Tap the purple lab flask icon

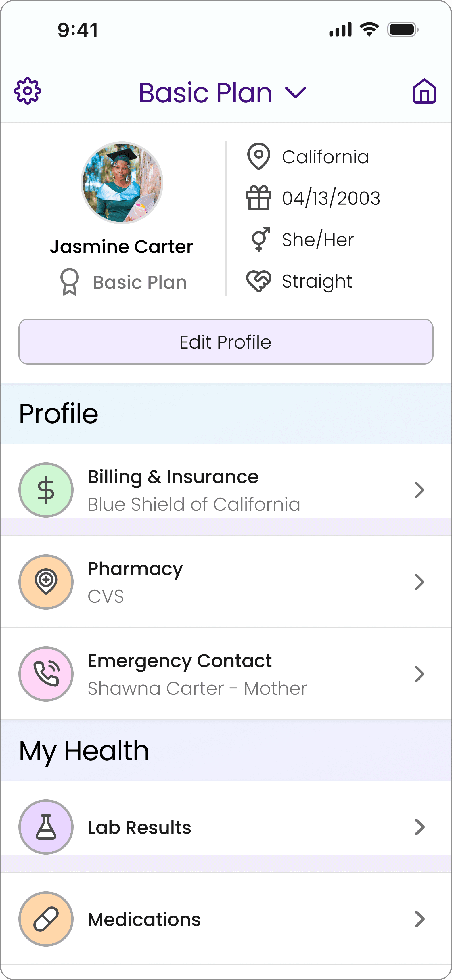(x=46, y=827)
